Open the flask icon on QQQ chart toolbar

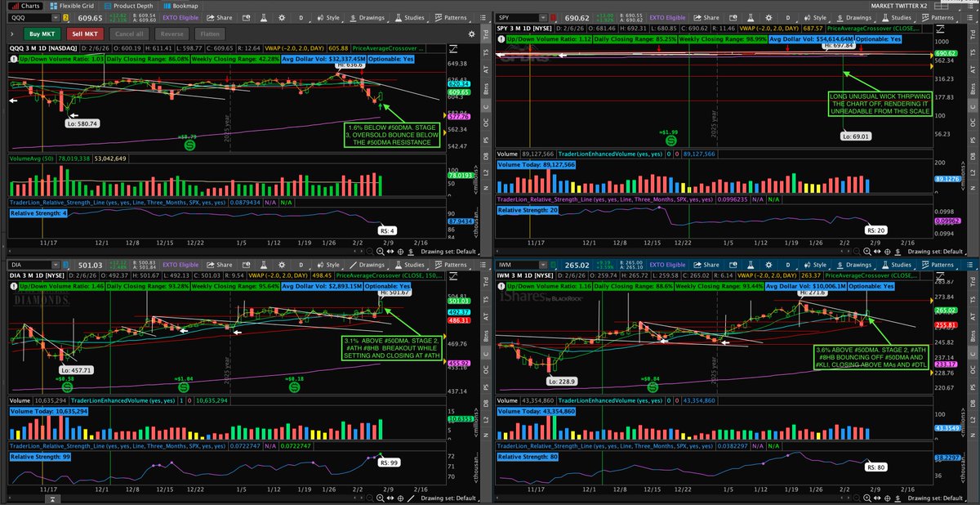(264, 18)
